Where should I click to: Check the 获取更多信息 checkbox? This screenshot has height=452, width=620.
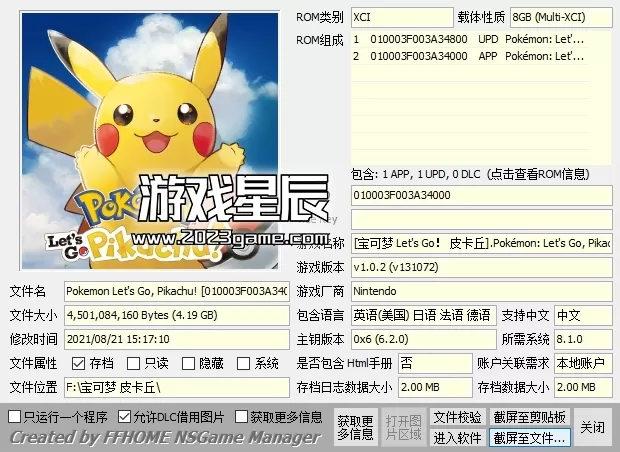[x=240, y=416]
